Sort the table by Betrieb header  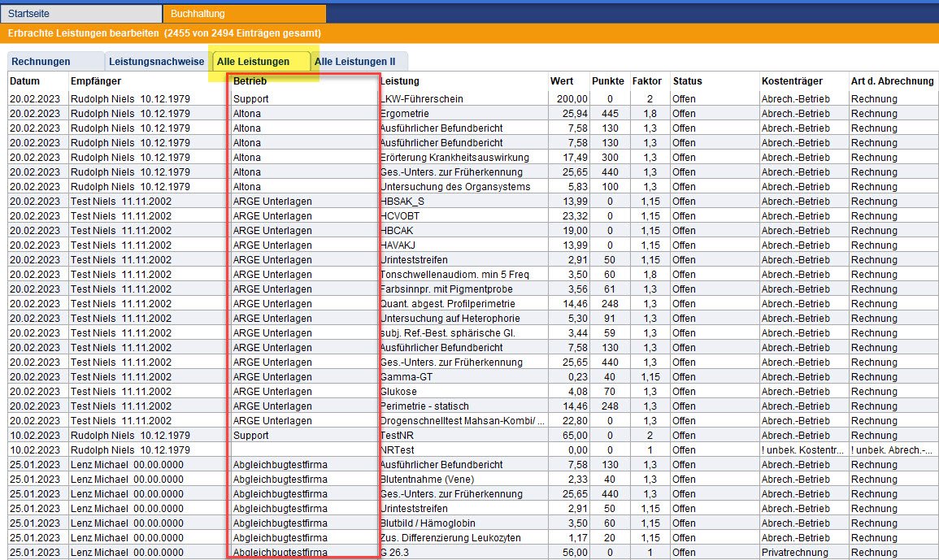coord(250,81)
